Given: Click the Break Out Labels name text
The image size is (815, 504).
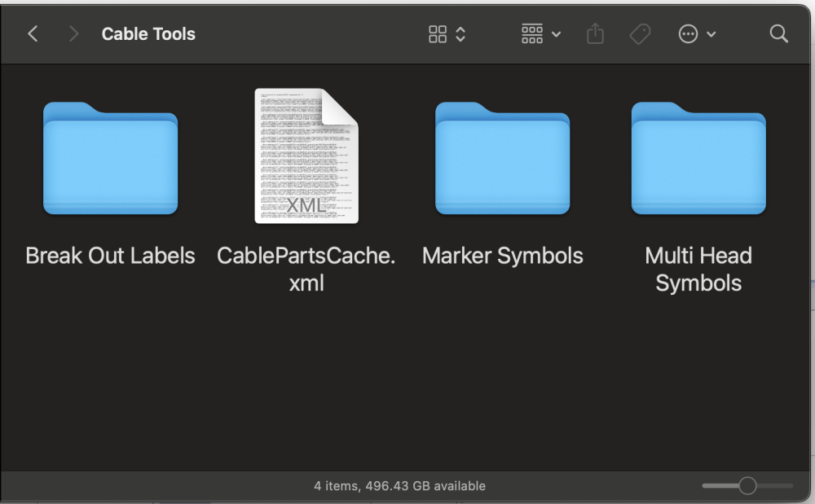Looking at the screenshot, I should [110, 256].
